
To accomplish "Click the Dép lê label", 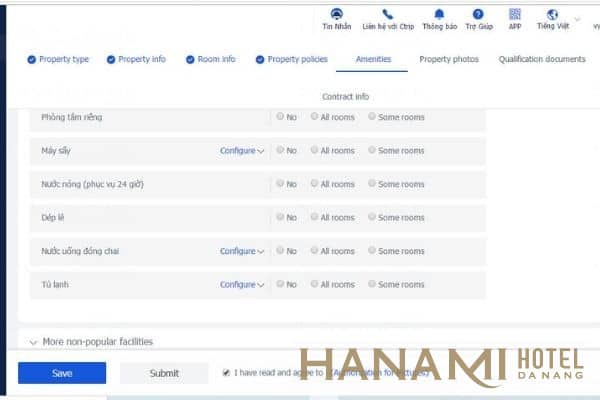I will (52, 218).
